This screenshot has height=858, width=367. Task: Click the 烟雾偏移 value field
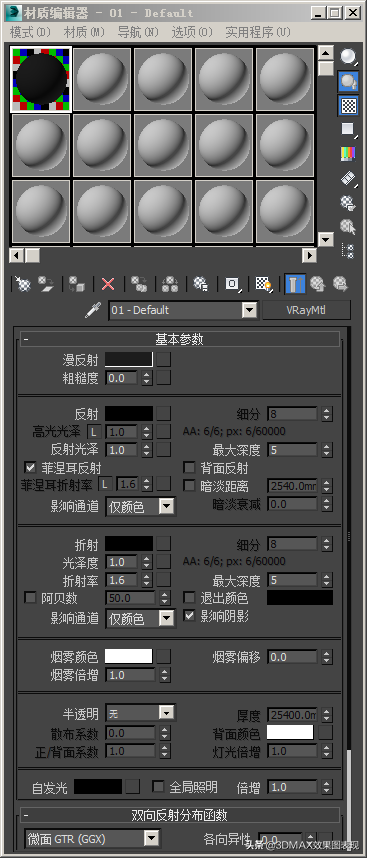[293, 657]
